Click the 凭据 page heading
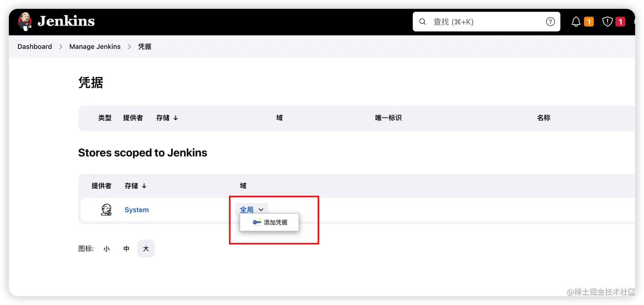The height and width of the screenshot is (305, 644). coord(91,83)
